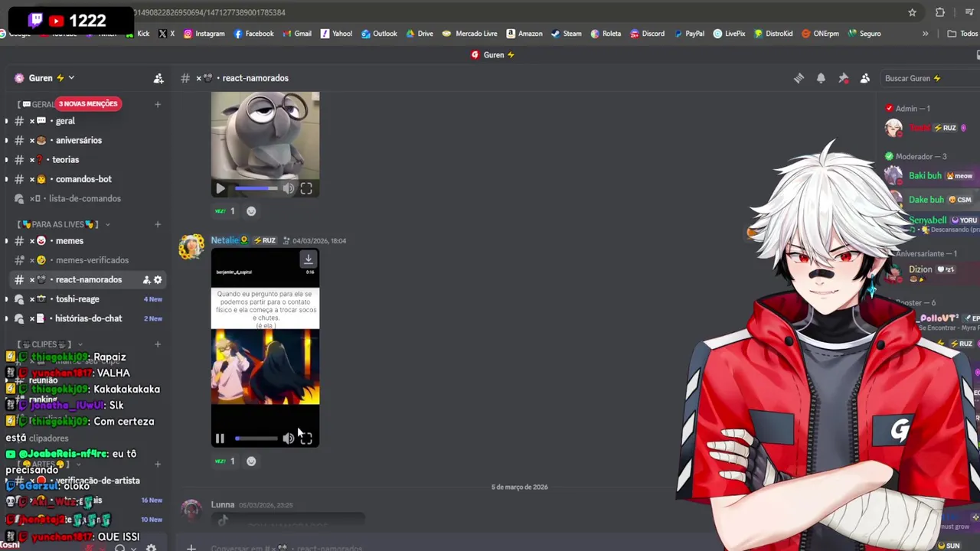Open the Outlook bookmark

(379, 34)
